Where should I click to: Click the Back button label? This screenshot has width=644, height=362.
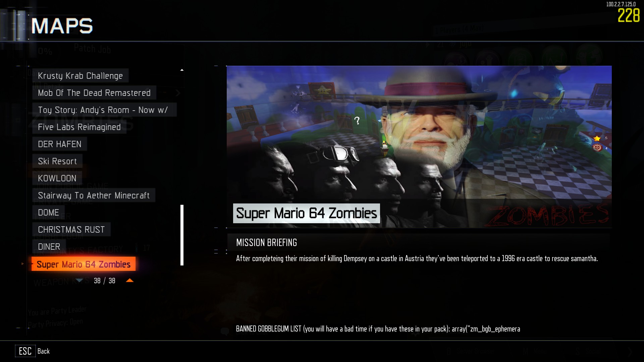[x=44, y=351]
